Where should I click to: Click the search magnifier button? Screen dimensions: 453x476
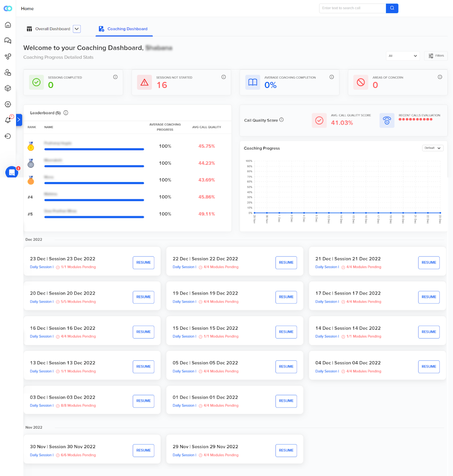tap(392, 8)
